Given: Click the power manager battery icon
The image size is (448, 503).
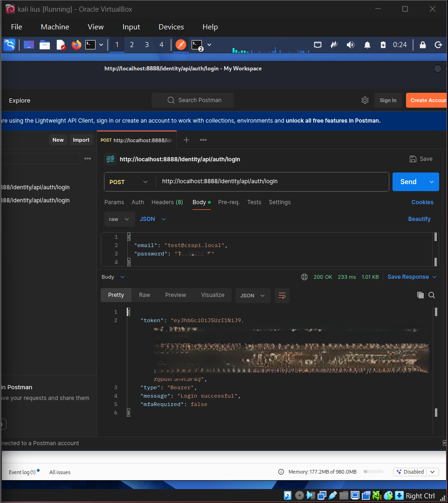Looking at the screenshot, I should tap(383, 45).
